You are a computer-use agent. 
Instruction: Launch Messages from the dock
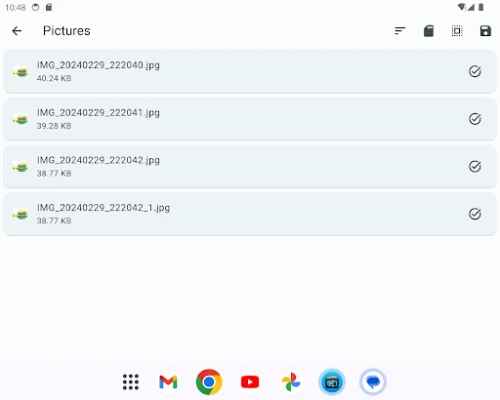(x=373, y=382)
